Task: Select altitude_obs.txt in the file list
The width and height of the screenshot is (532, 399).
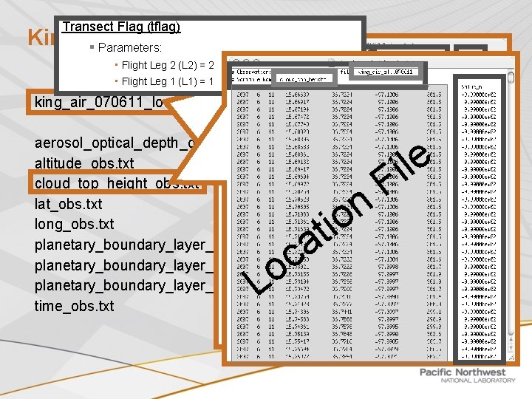Action: click(84, 163)
